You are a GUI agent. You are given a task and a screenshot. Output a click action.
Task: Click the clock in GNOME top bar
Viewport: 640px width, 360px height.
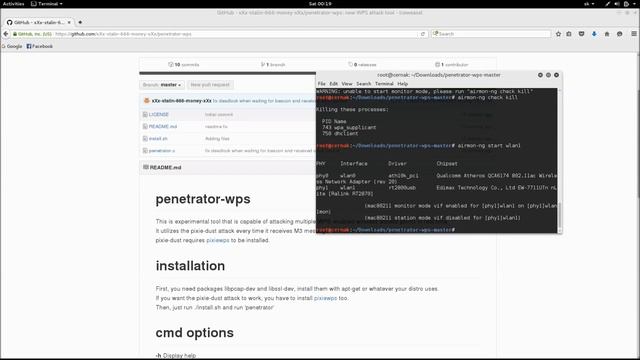tap(320, 4)
